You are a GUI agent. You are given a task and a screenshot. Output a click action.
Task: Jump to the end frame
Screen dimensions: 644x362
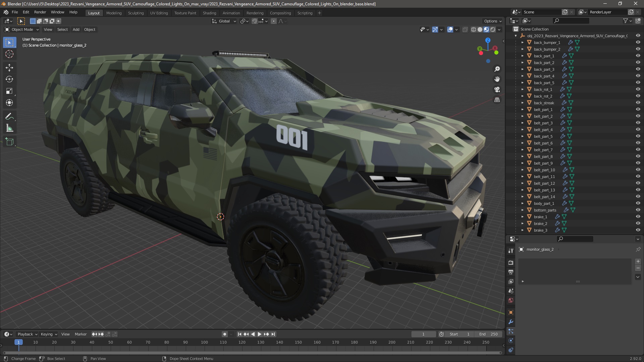tap(273, 334)
